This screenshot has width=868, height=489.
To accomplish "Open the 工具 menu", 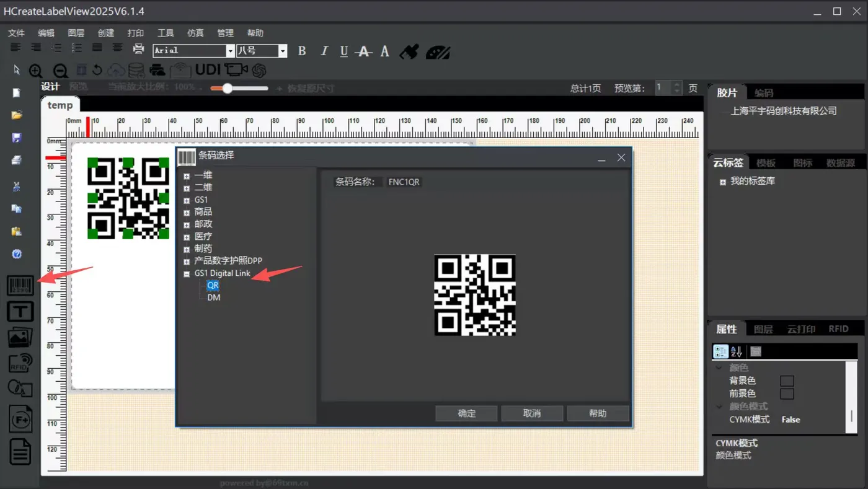I will pos(166,33).
